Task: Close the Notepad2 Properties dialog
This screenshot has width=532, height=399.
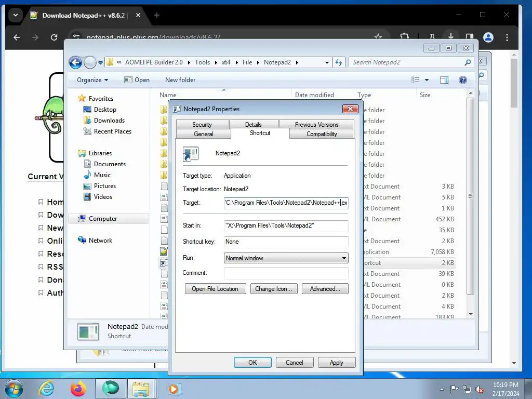Action: 351,109
